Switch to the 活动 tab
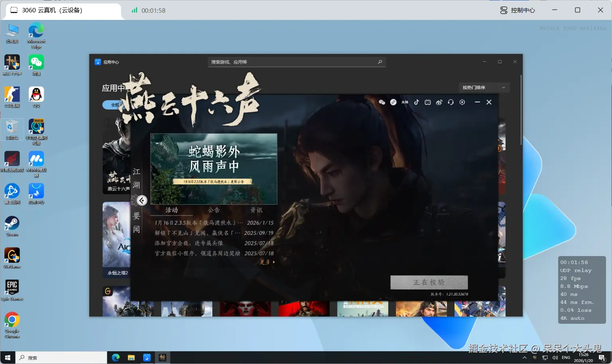The height and width of the screenshot is (364, 612). [x=171, y=210]
